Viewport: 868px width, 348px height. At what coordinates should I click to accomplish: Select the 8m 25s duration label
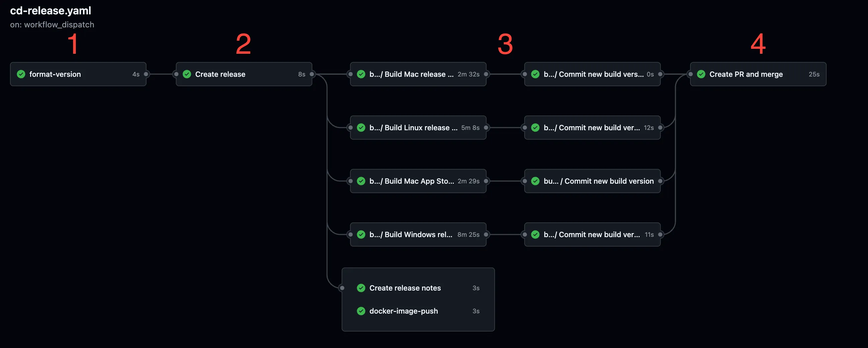(x=468, y=234)
